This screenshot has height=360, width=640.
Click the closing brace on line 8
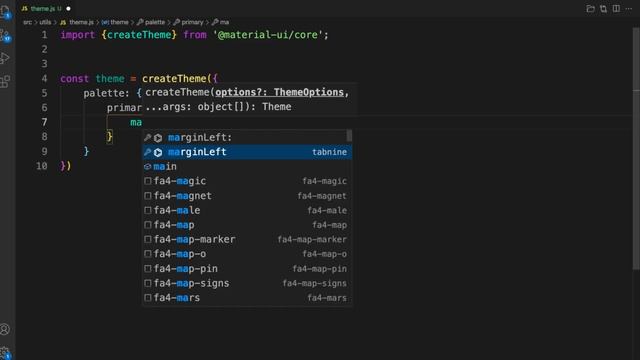109,137
